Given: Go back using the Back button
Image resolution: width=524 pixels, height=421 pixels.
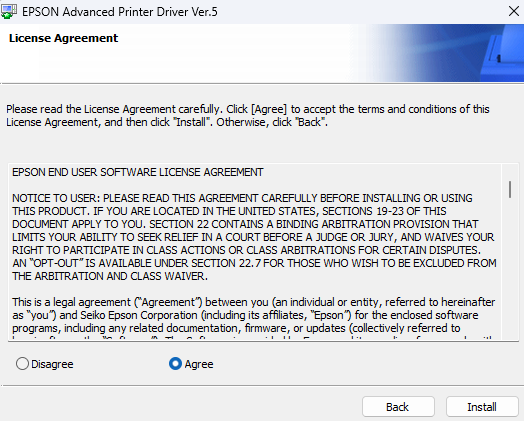Looking at the screenshot, I should [x=398, y=407].
